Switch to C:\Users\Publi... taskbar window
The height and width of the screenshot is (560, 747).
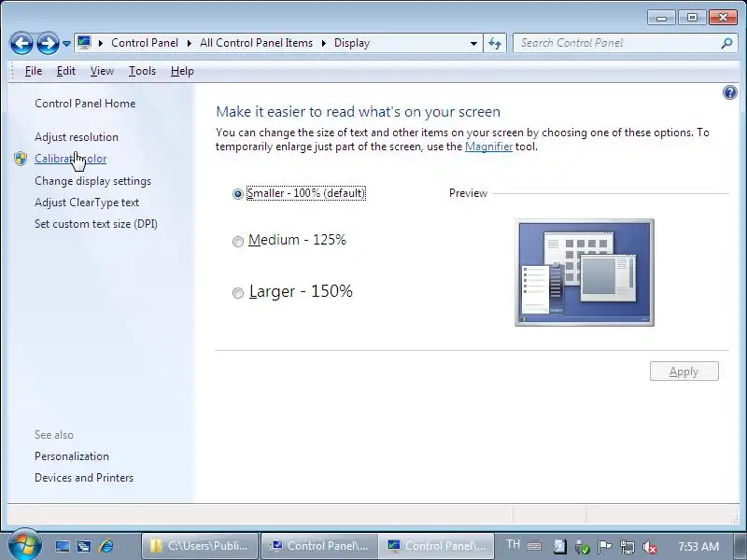[200, 546]
